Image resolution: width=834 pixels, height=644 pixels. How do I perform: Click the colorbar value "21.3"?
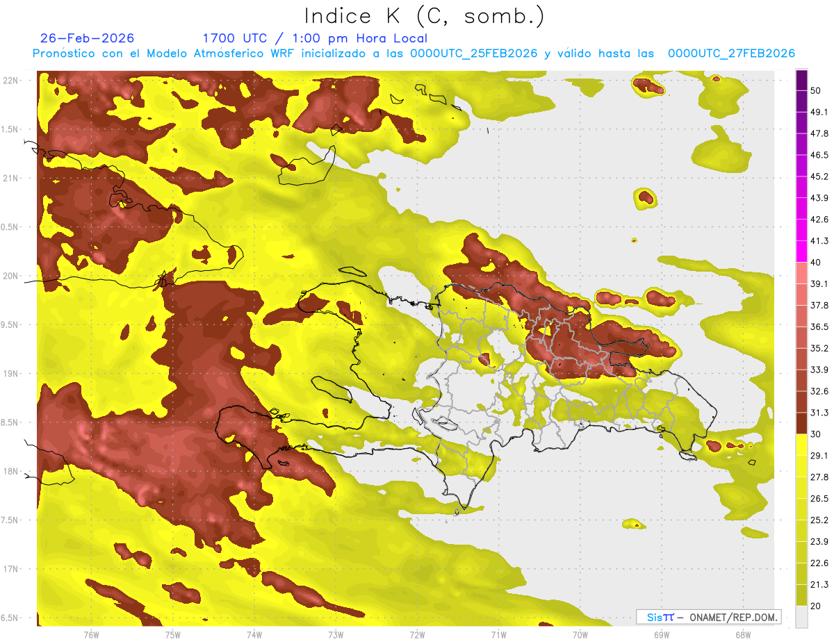tap(819, 584)
